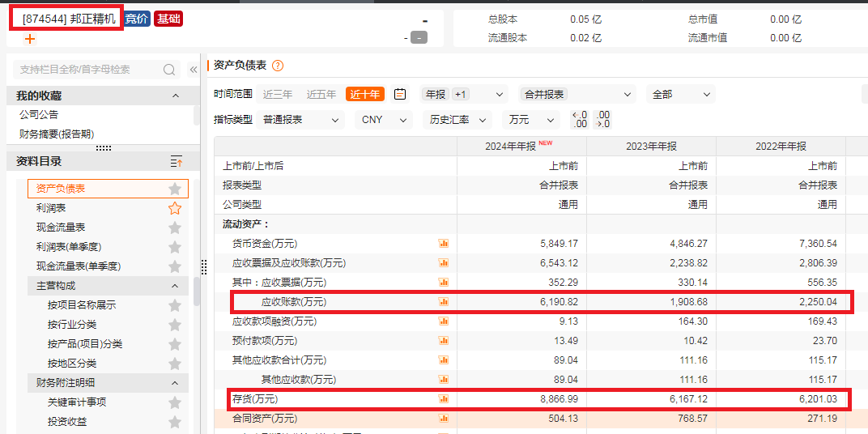Click the 2023年年报 column header

651,146
